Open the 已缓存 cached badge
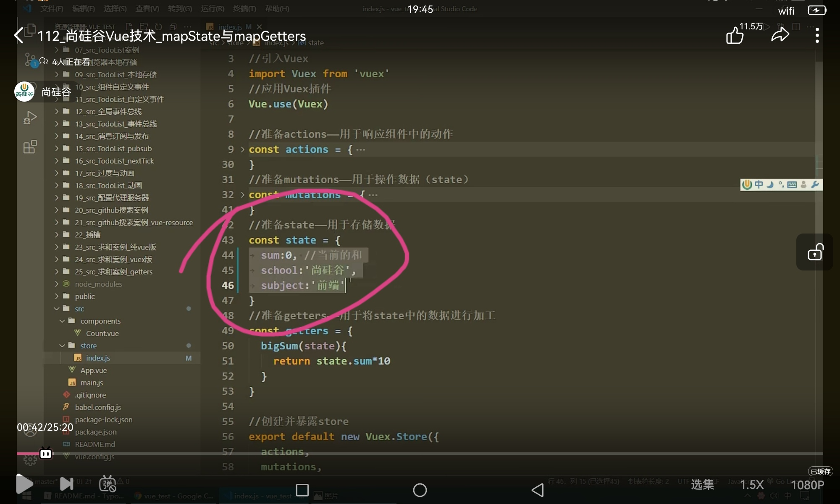The width and height of the screenshot is (840, 504). (x=820, y=471)
